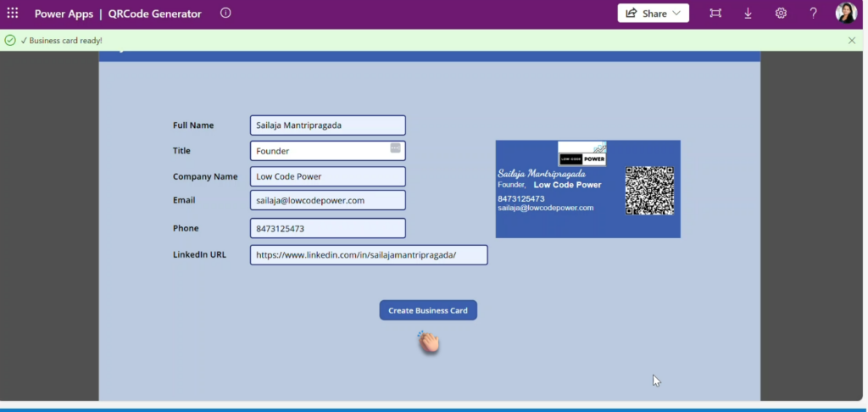Click the fit-to-screen icon in header
The width and height of the screenshot is (868, 412).
tap(715, 14)
